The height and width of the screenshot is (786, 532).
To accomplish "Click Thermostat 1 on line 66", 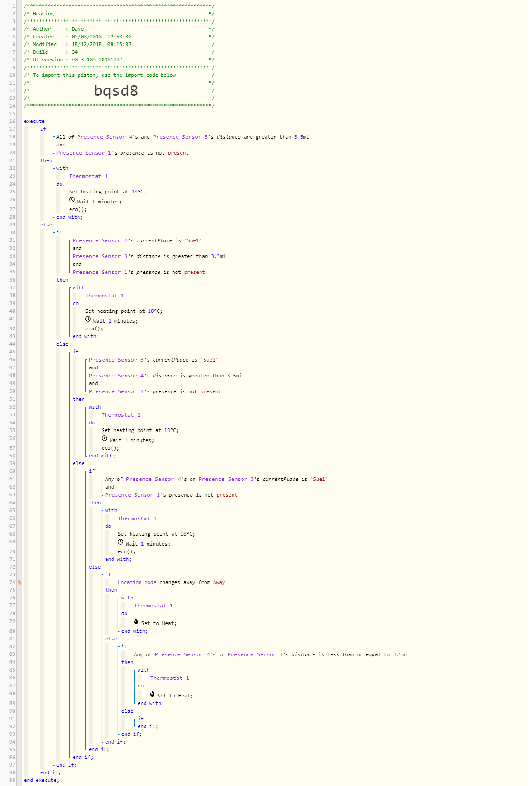I will (137, 518).
